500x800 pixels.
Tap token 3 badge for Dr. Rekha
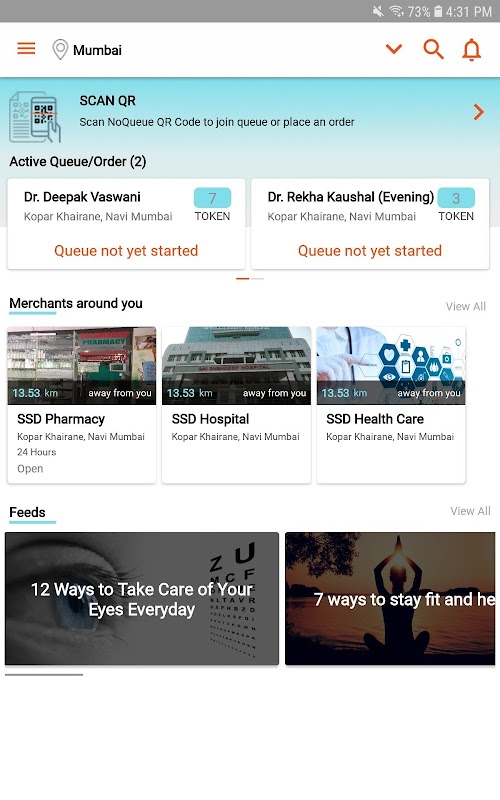pos(456,198)
